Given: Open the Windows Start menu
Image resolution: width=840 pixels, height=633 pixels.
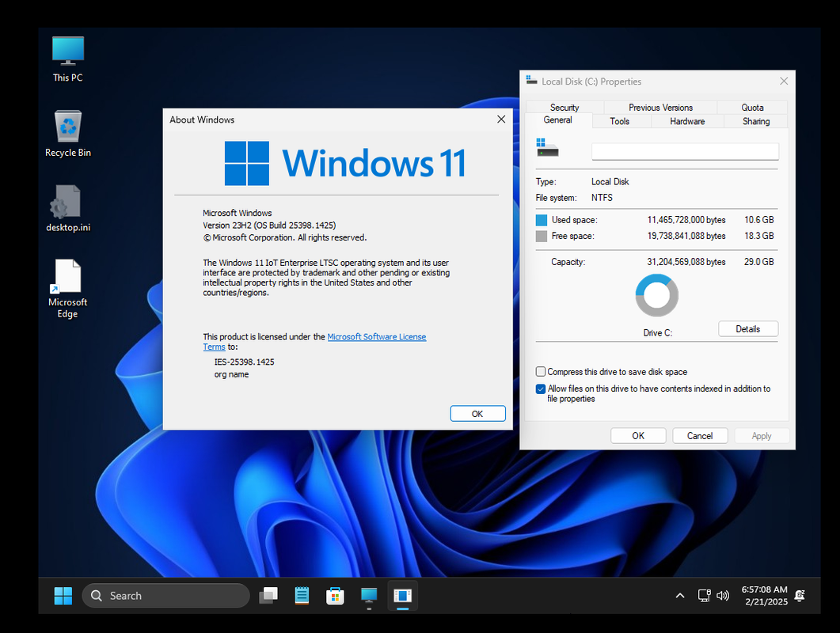Looking at the screenshot, I should [63, 596].
